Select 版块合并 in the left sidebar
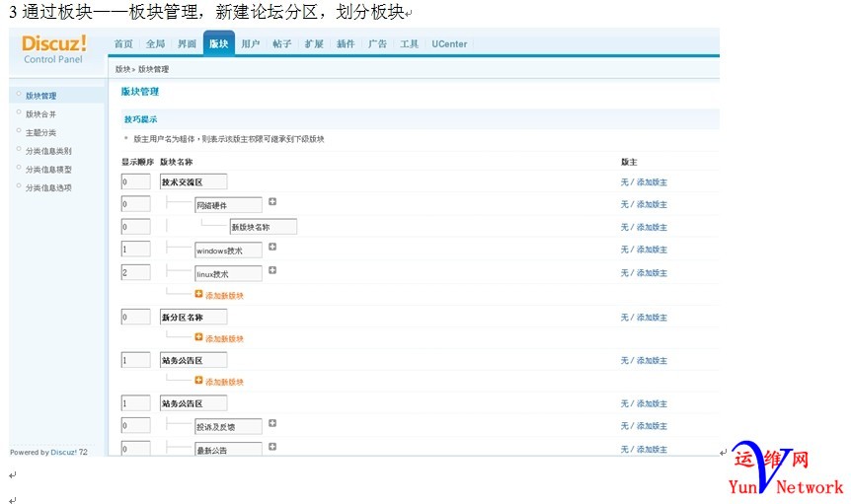This screenshot has width=851, height=504. point(41,114)
